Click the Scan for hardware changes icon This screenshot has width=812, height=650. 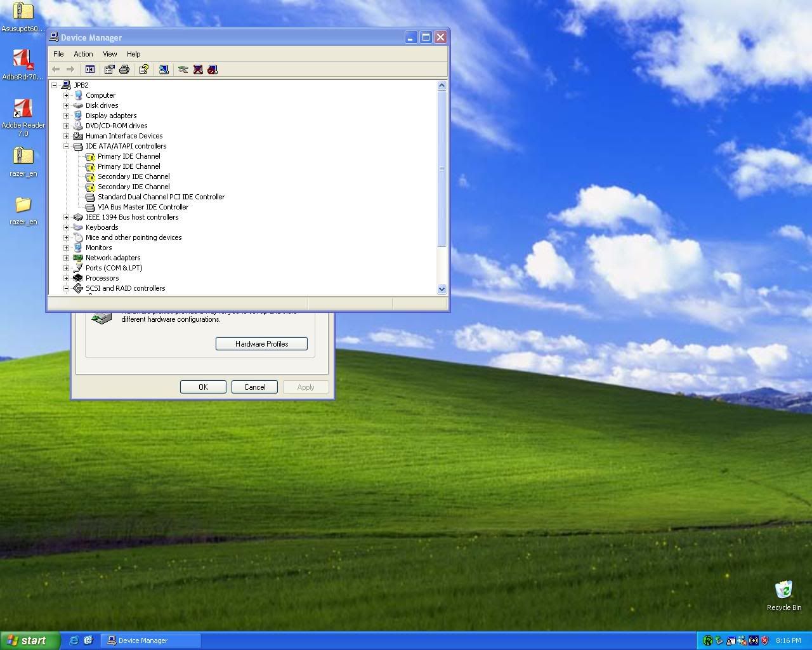[164, 69]
